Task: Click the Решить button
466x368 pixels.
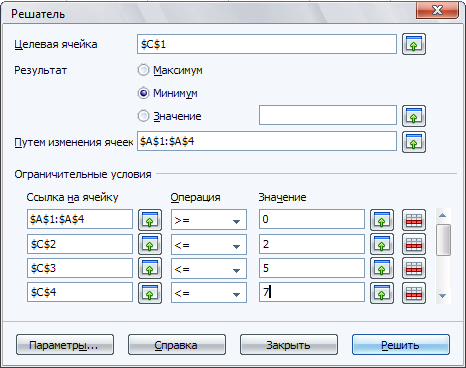Action: tap(401, 345)
